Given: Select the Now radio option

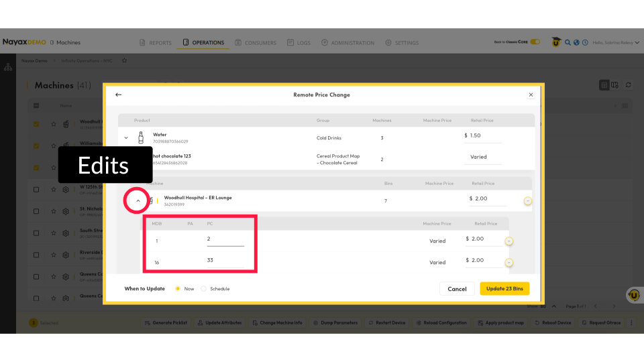Looking at the screenshot, I should pos(178,289).
